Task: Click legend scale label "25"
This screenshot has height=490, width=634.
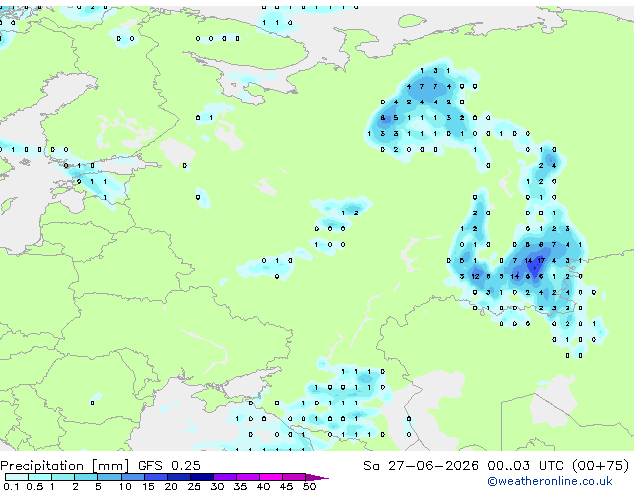Action: (194, 486)
